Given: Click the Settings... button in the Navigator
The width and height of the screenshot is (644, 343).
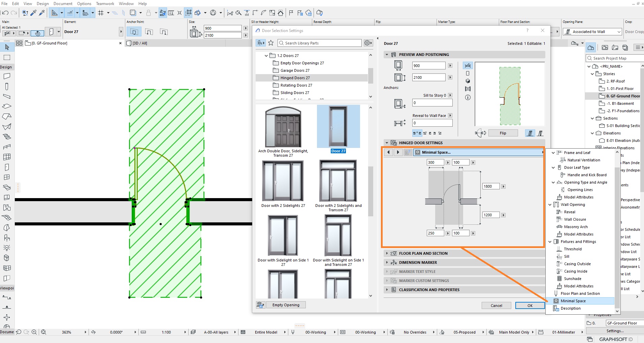Looking at the screenshot, I should pos(615,331).
